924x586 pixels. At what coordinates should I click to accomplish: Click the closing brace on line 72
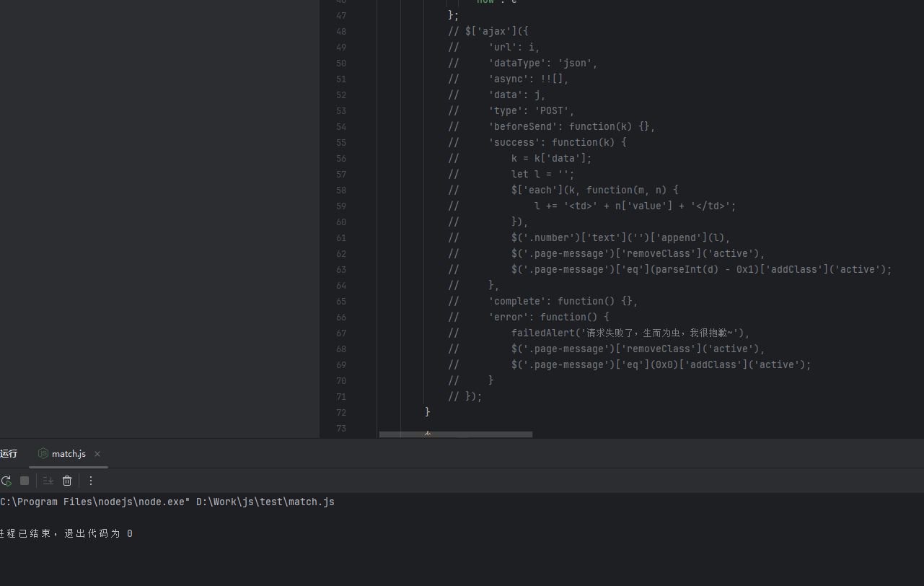tap(428, 412)
